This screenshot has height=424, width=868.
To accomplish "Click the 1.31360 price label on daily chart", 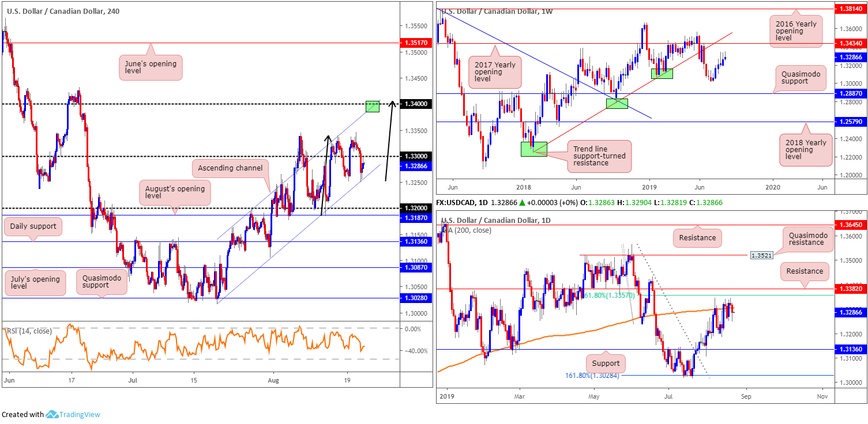I will point(851,349).
